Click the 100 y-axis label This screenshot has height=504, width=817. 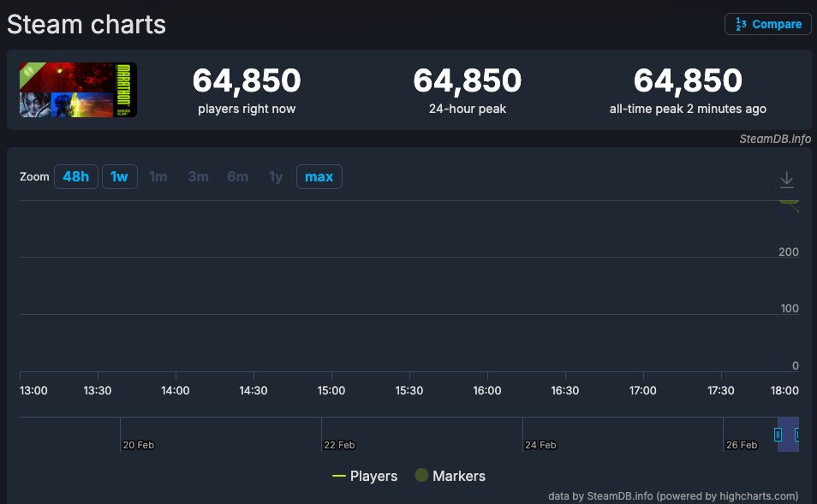pyautogui.click(x=790, y=308)
